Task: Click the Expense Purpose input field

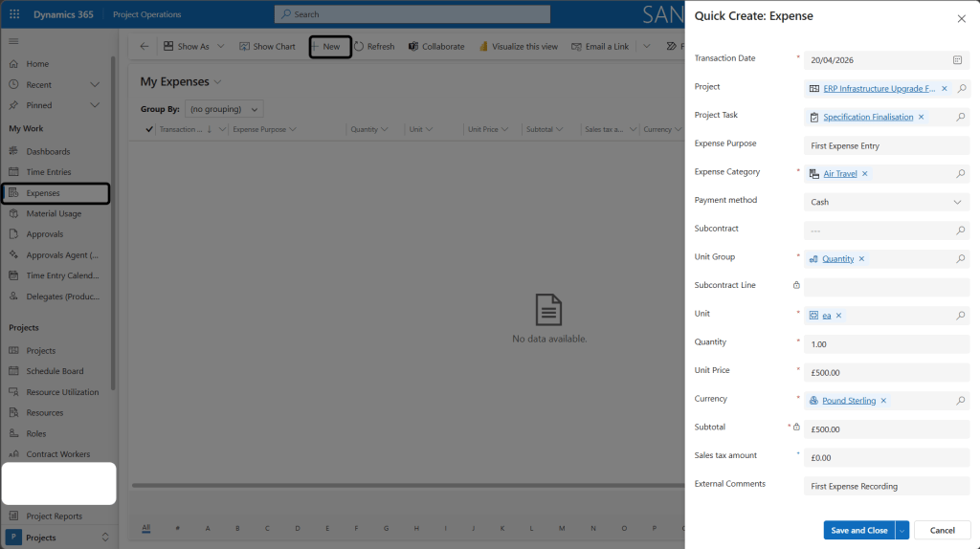Action: point(886,146)
